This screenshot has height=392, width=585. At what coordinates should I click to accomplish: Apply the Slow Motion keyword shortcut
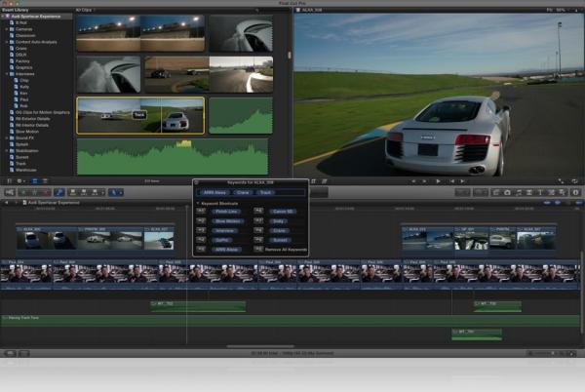(227, 221)
